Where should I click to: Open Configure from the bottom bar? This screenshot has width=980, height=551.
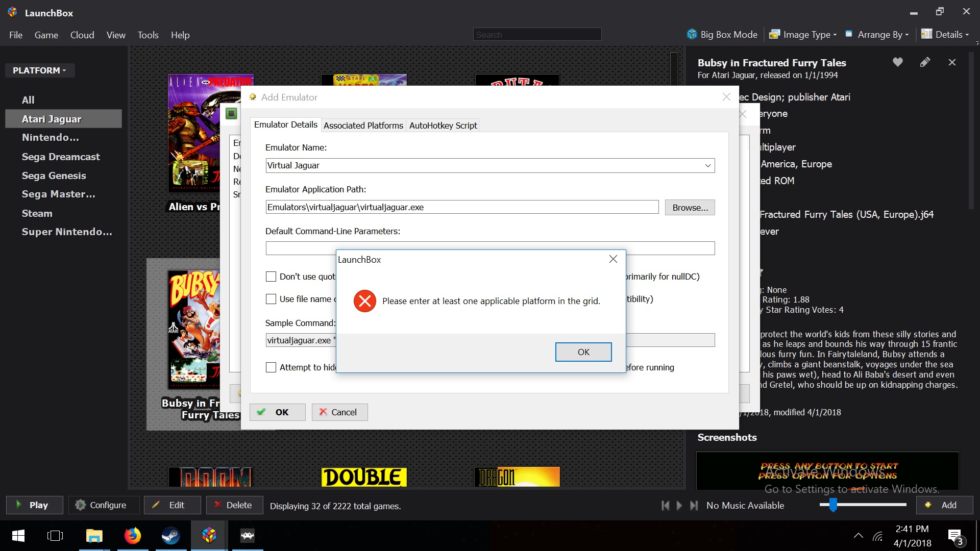coord(104,505)
